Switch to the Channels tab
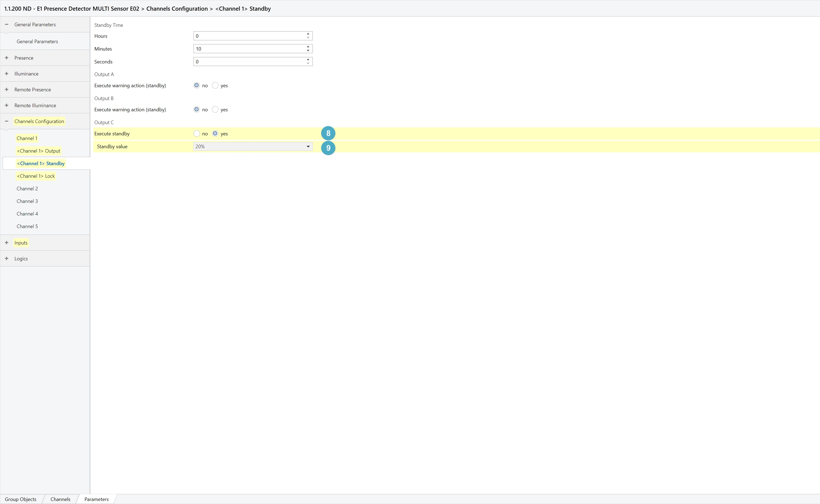This screenshot has height=504, width=820. [x=60, y=499]
